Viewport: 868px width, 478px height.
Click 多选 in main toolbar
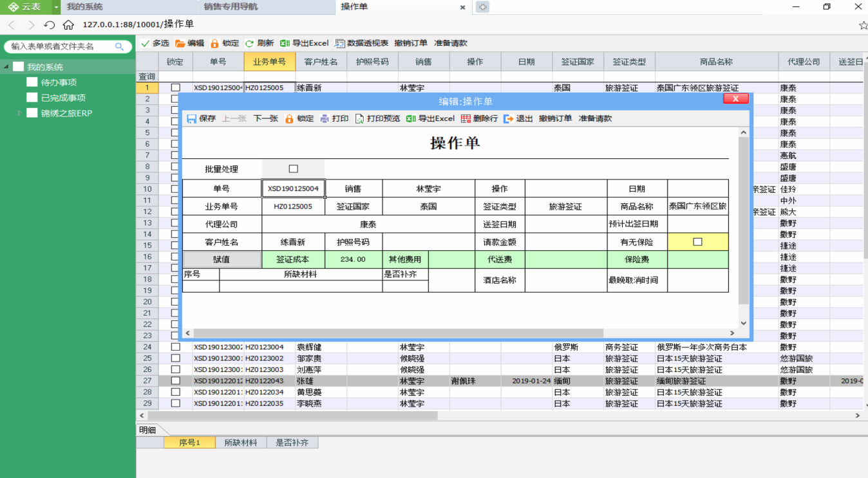(155, 43)
